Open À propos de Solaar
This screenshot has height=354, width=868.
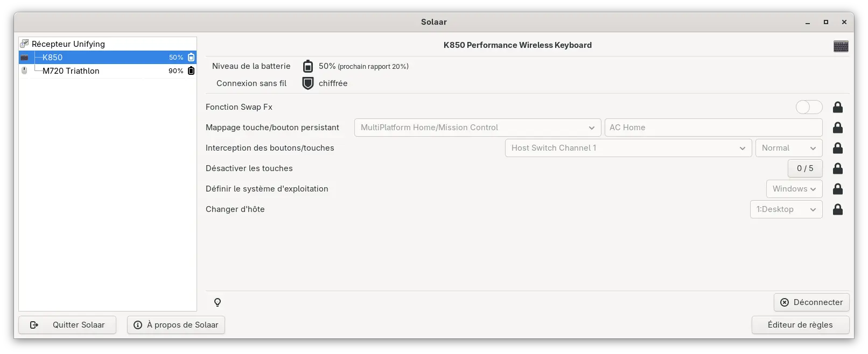(x=176, y=325)
